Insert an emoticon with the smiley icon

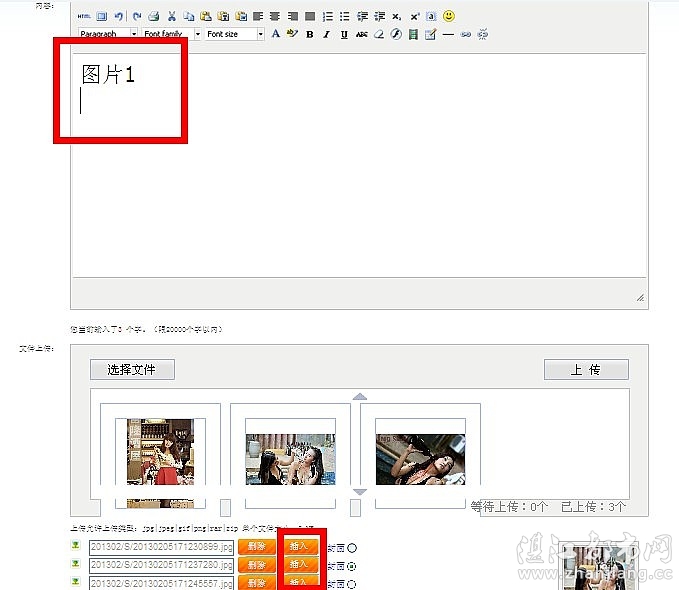(449, 16)
